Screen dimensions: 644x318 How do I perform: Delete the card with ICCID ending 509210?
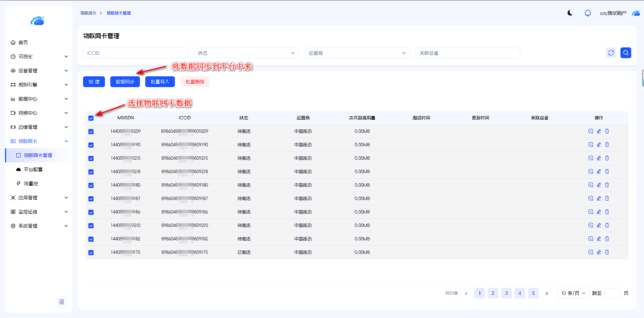tap(607, 225)
